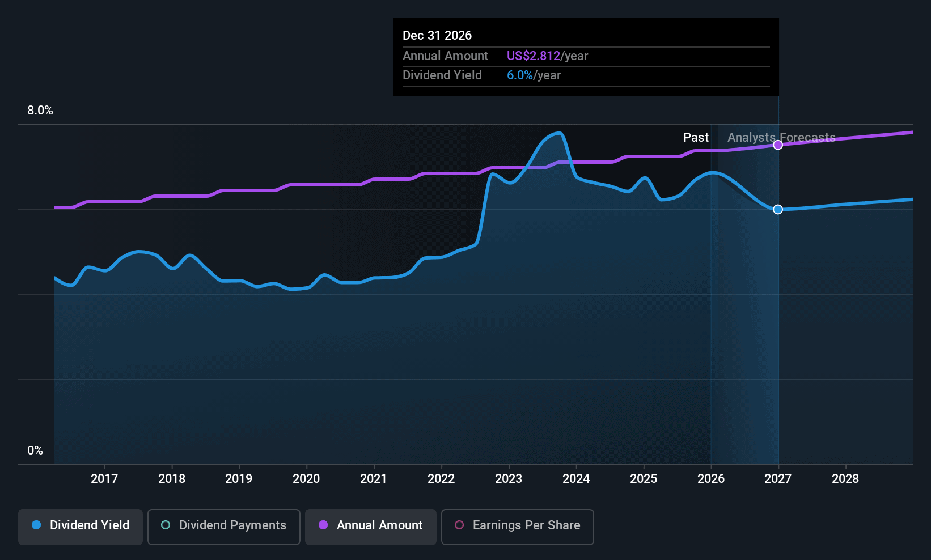Screen dimensions: 931x560
Task: Enable the Dividend Payments series
Action: (x=223, y=527)
